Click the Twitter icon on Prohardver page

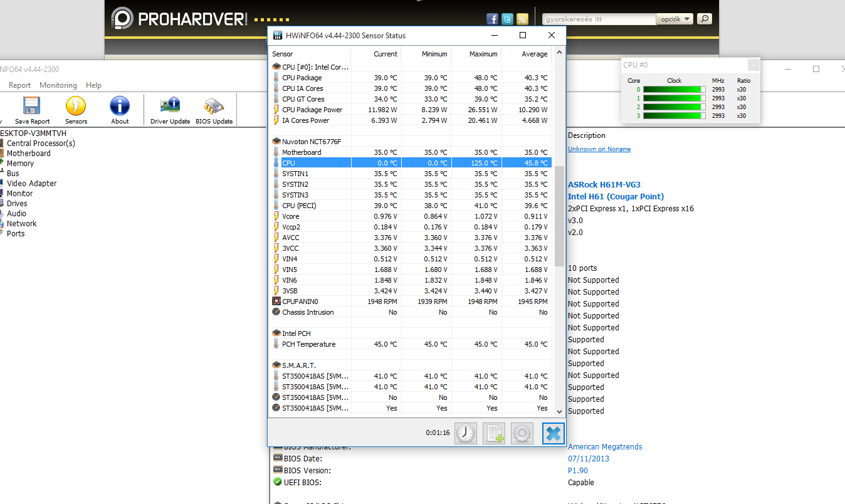click(507, 19)
